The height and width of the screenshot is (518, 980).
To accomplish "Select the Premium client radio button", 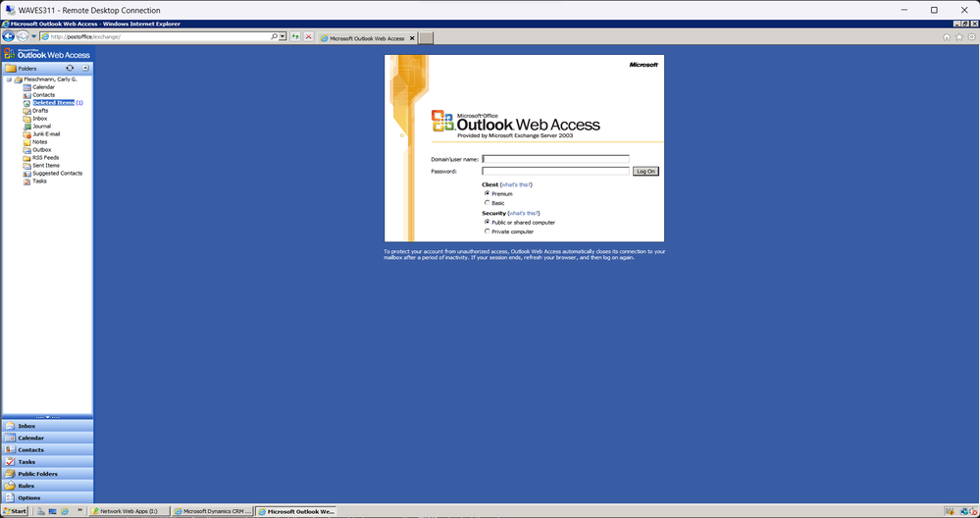I will [x=487, y=193].
